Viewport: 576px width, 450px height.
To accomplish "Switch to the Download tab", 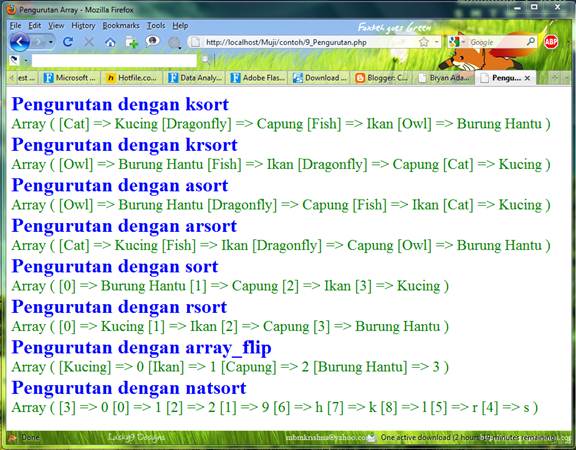I will click(319, 78).
